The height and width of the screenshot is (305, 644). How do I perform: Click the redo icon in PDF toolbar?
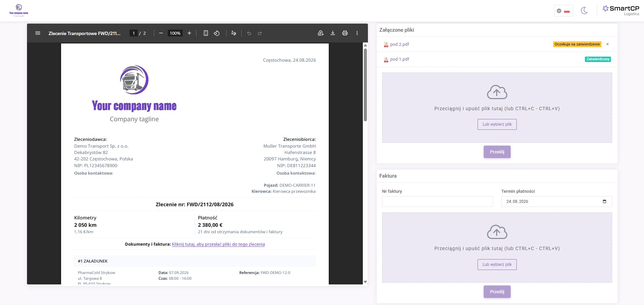(x=260, y=33)
